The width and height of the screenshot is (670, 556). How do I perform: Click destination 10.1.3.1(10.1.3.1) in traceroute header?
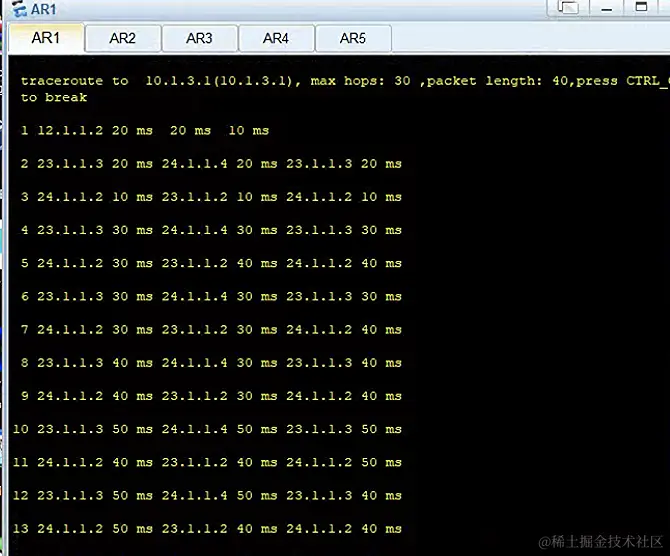219,81
